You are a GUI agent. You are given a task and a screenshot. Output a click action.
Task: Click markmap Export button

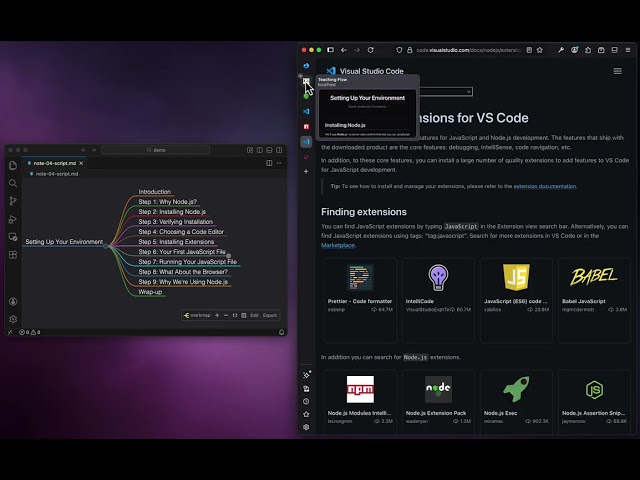270,315
